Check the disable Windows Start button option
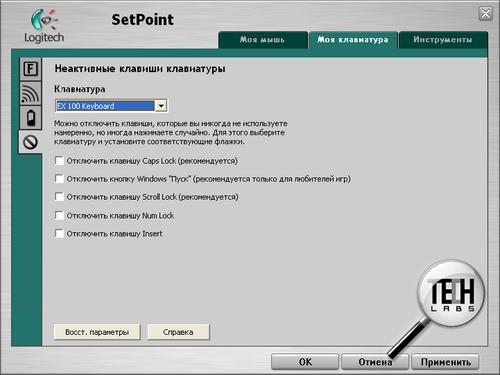Image resolution: width=500 pixels, height=375 pixels. 59,179
